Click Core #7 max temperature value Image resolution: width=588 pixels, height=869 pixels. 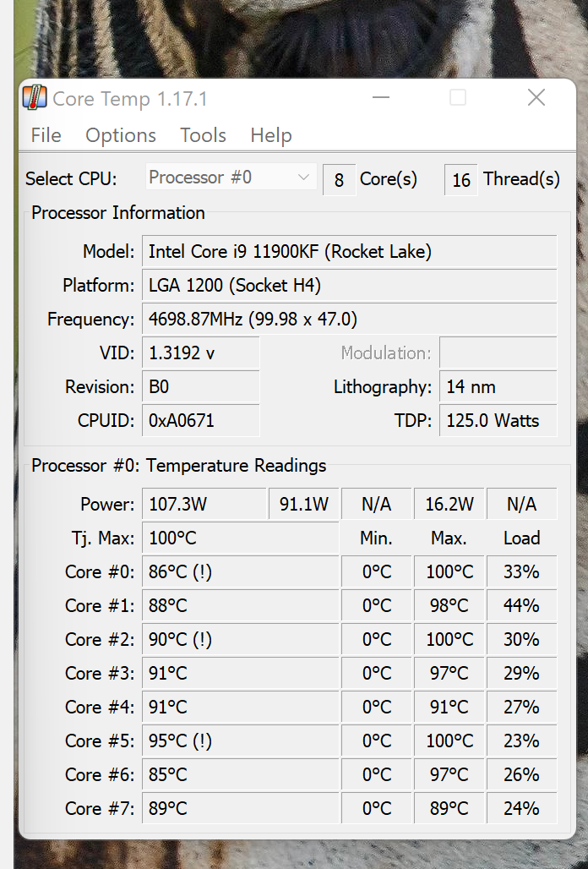pos(449,809)
